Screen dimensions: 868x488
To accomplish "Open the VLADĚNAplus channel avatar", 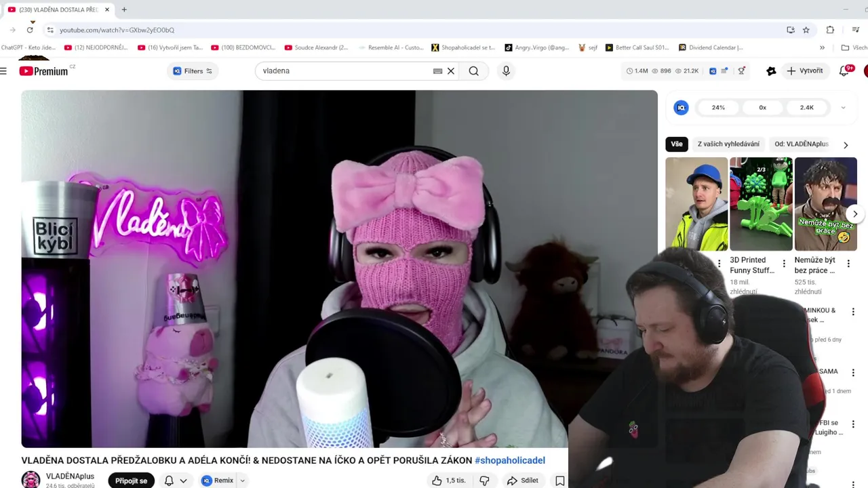I will coord(31,480).
